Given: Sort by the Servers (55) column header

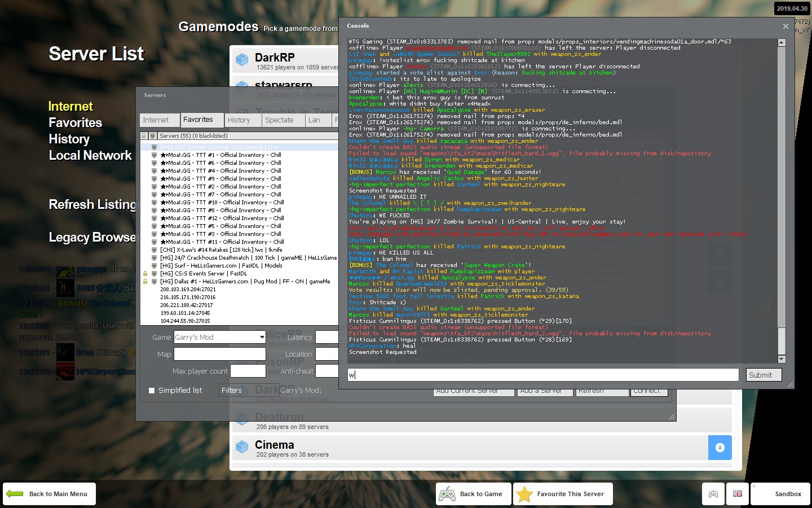Looking at the screenshot, I should point(248,136).
